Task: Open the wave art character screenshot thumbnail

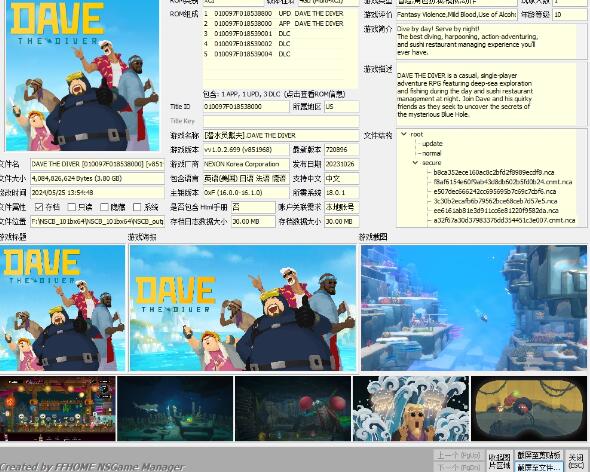Action: [411, 408]
